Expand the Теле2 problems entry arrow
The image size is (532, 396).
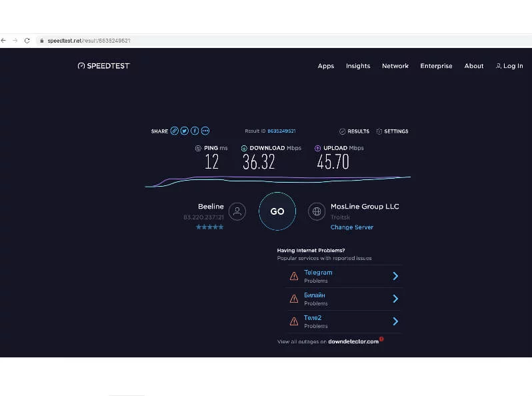tap(395, 321)
